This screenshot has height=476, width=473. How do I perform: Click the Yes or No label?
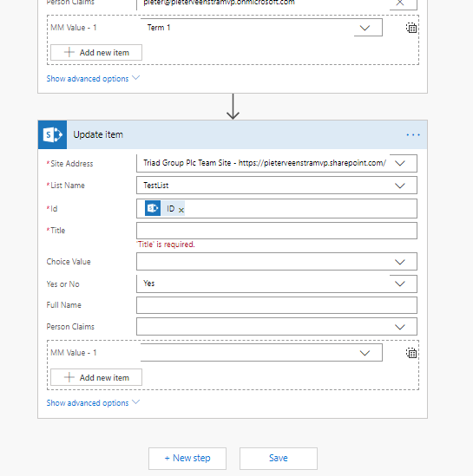(x=62, y=284)
